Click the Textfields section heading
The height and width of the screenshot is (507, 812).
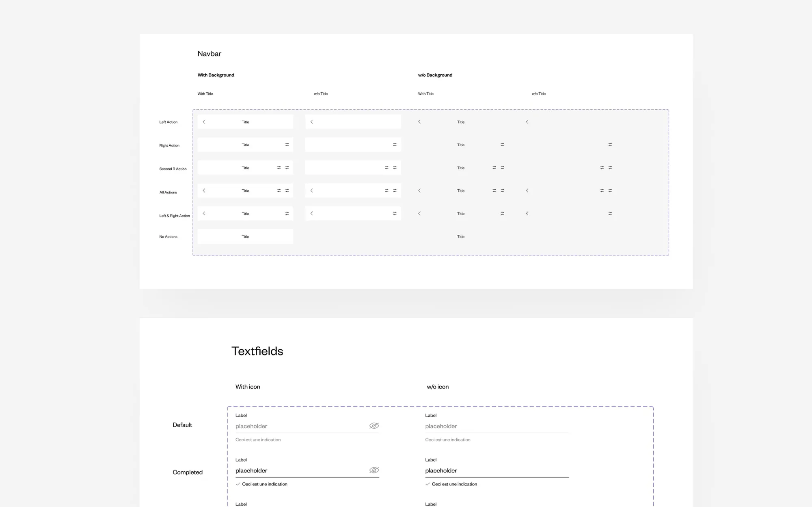click(257, 351)
